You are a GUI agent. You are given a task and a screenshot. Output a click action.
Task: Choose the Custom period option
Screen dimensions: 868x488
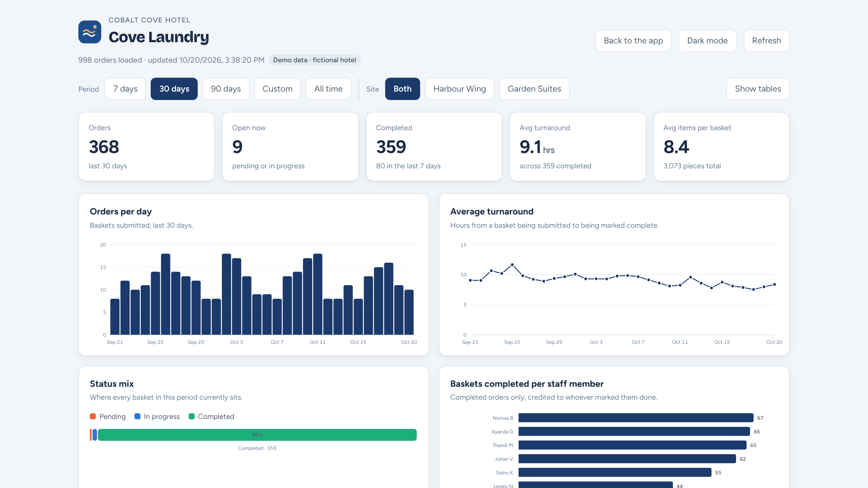pos(277,89)
